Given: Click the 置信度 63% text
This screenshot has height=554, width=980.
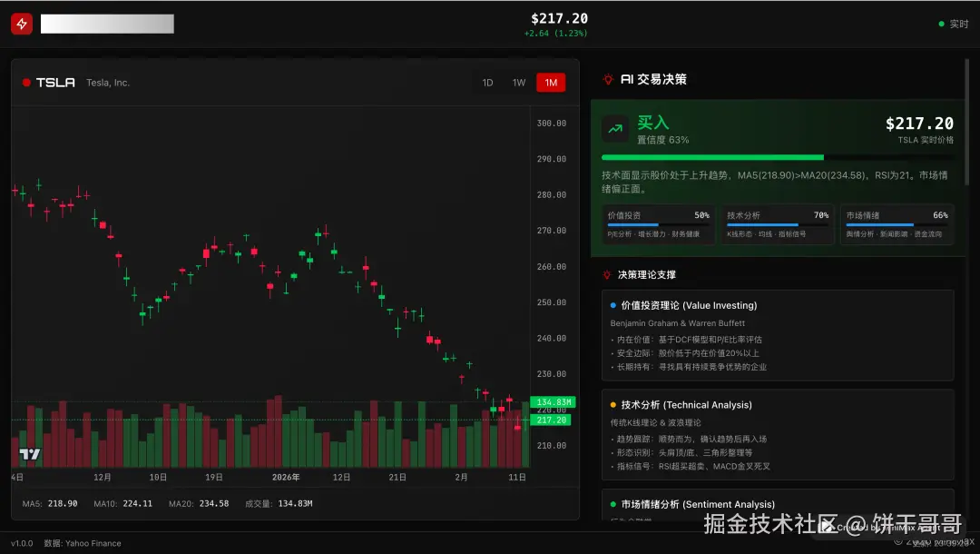Looking at the screenshot, I should pos(662,140).
